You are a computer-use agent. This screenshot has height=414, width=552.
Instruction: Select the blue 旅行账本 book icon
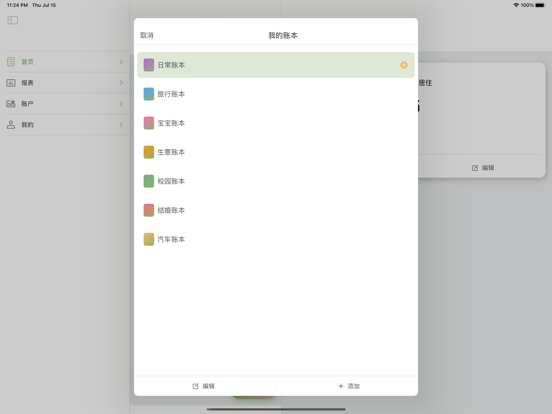pos(149,94)
